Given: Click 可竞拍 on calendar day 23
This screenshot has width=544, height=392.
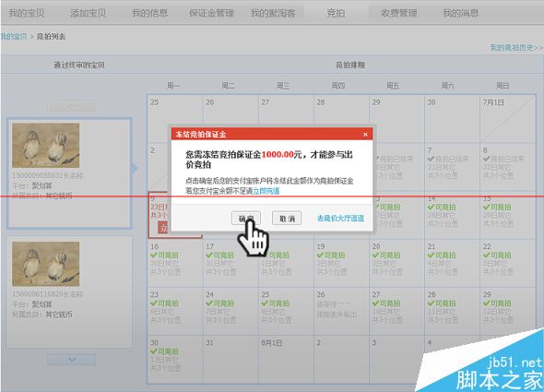Looking at the screenshot, I should 164,303.
